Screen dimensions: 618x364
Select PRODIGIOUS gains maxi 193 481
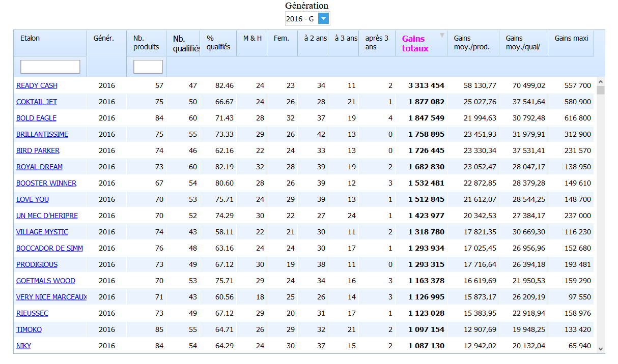(x=578, y=264)
